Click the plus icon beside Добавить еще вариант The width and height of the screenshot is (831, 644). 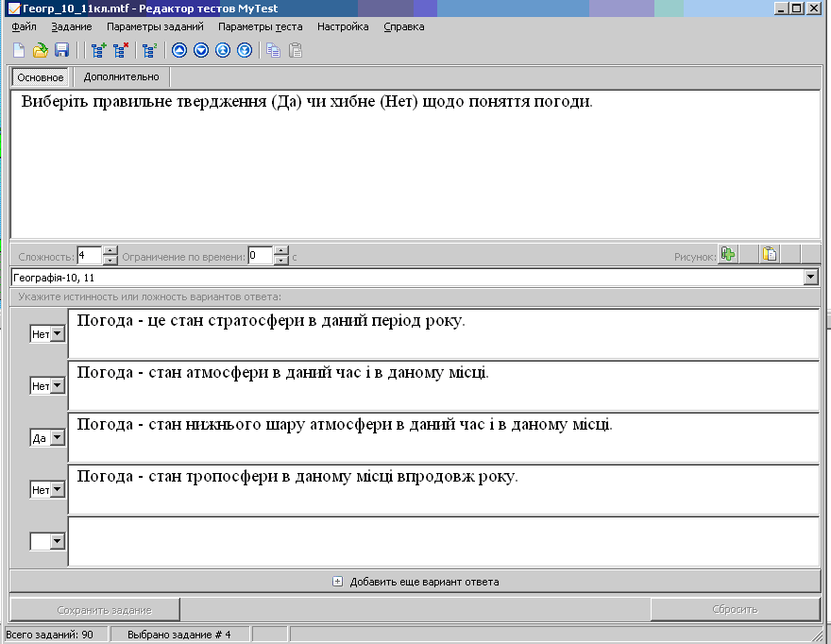coord(337,582)
